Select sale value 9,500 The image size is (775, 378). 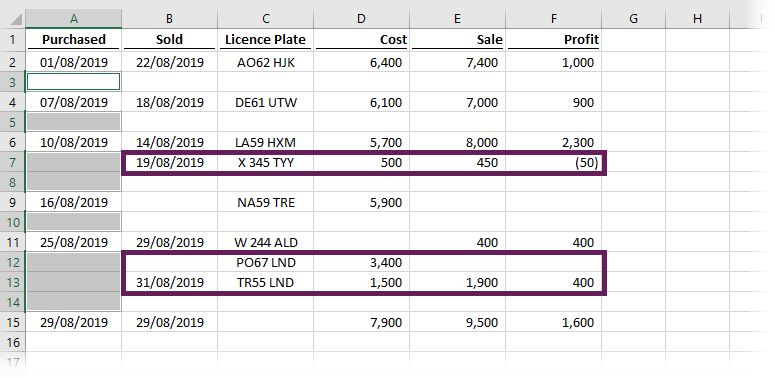point(457,323)
